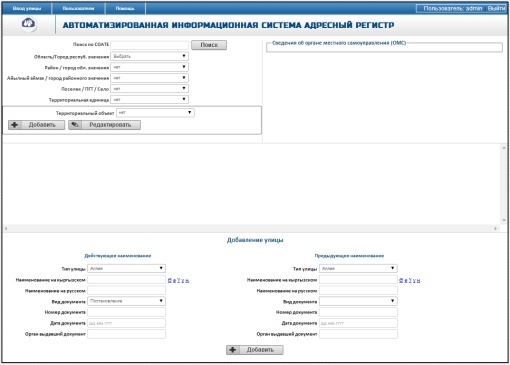Click previous Орган выдавший документ field
The height and width of the screenshot is (365, 510).
coord(358,334)
